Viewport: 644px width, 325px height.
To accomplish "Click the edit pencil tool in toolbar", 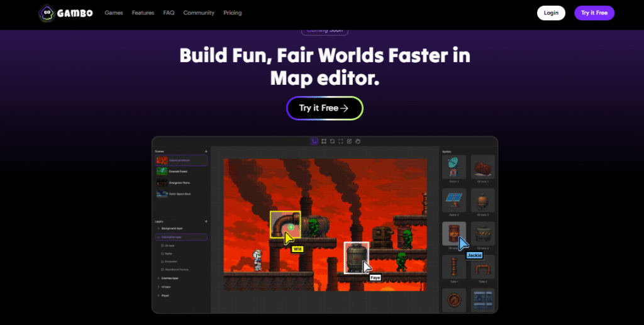I will click(x=349, y=141).
